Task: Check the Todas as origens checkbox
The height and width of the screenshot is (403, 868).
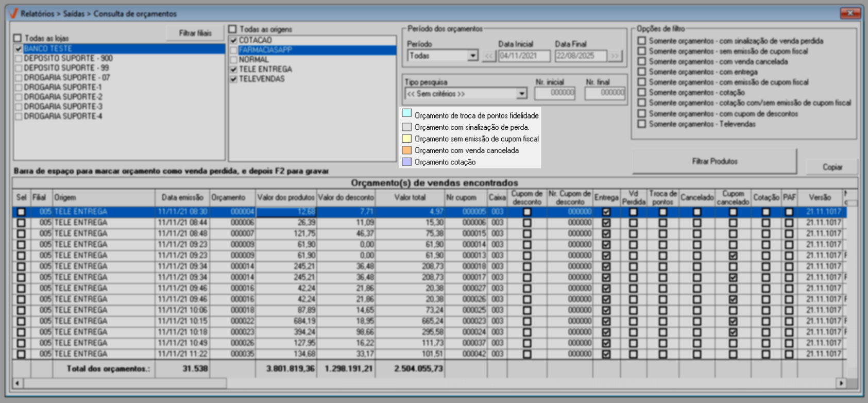Action: 233,29
